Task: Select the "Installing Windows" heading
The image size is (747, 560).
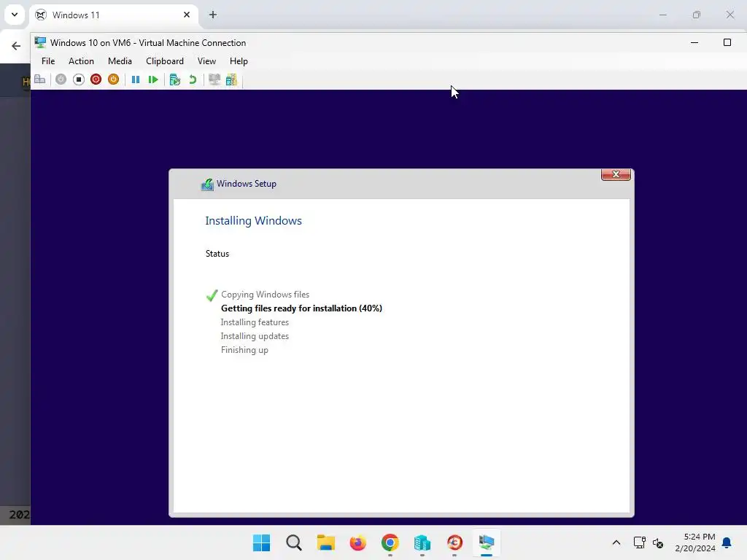Action: click(x=253, y=221)
